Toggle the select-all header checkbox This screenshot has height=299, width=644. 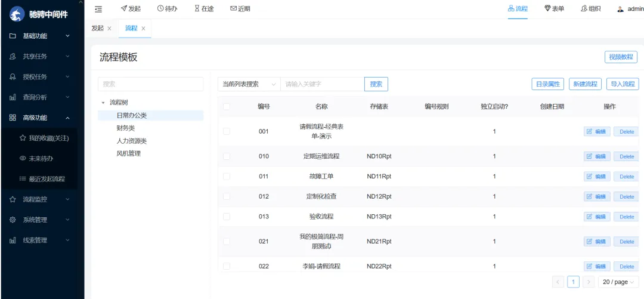227,107
